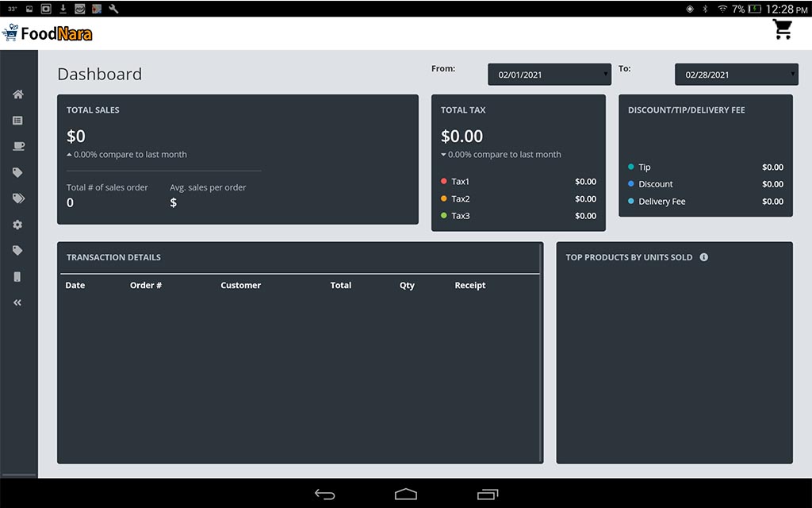Click info icon beside Top Products title
Viewport: 812px width, 508px height.
pos(703,257)
